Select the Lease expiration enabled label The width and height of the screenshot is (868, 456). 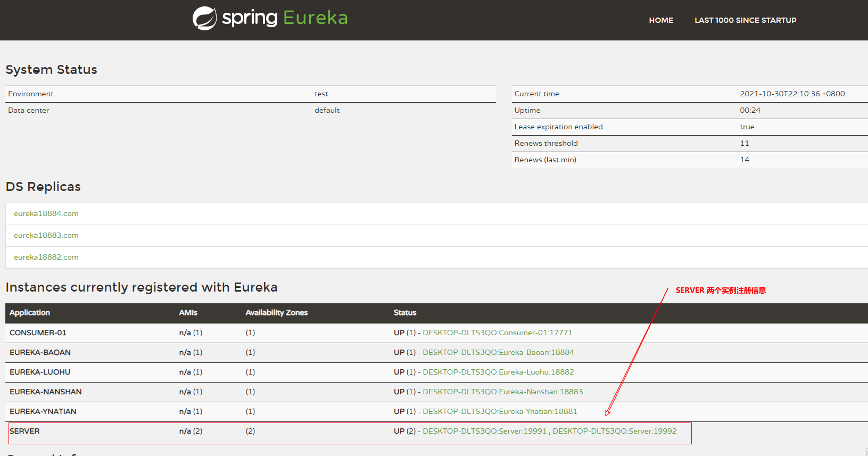pyautogui.click(x=559, y=127)
